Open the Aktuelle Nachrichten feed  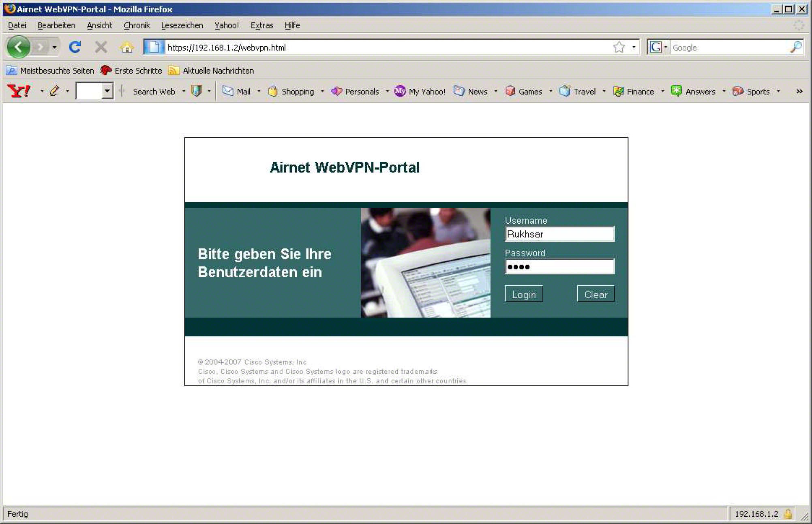coord(218,70)
